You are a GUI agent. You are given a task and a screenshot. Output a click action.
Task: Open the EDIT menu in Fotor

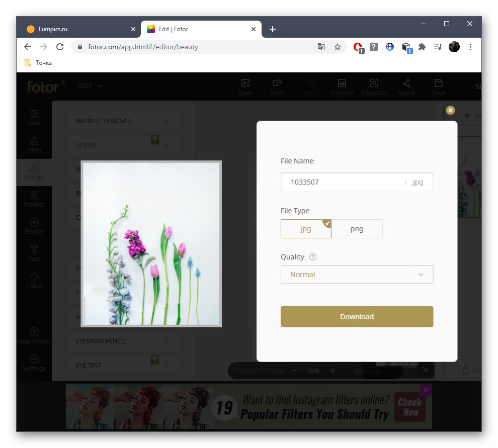pyautogui.click(x=90, y=86)
